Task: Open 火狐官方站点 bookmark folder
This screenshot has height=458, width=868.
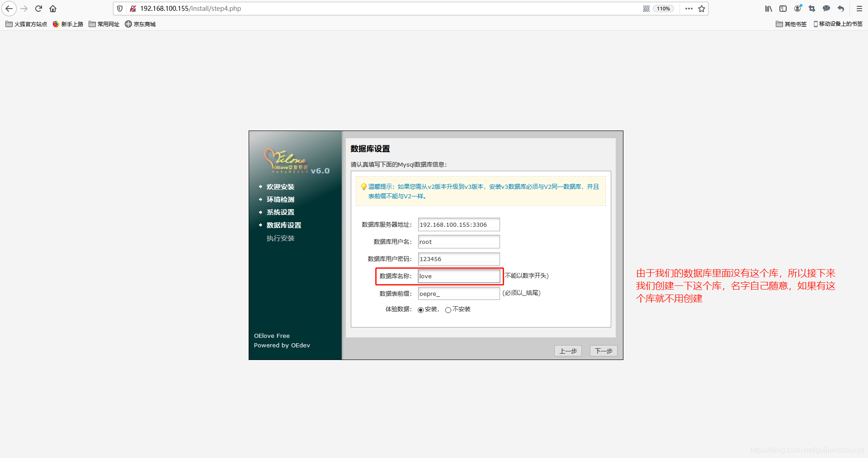Action: (26, 24)
